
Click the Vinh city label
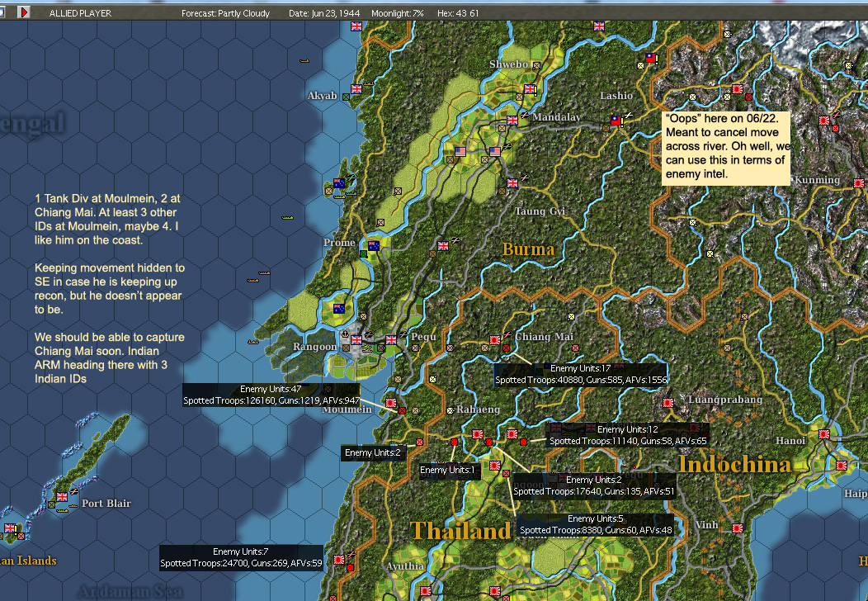click(x=707, y=524)
